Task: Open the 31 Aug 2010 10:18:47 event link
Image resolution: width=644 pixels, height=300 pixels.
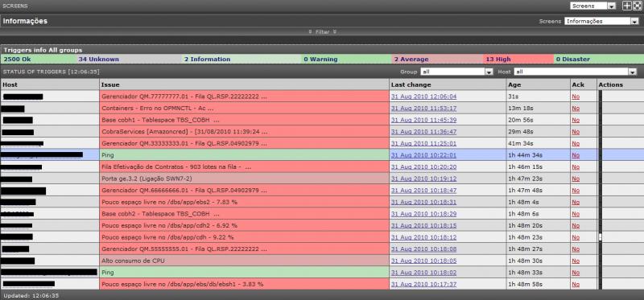Action: coord(423,191)
